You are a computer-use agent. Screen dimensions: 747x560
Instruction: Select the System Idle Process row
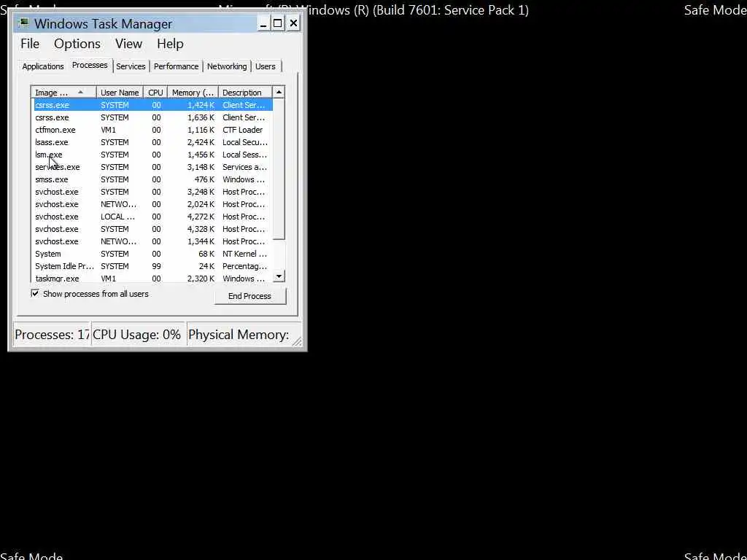152,266
